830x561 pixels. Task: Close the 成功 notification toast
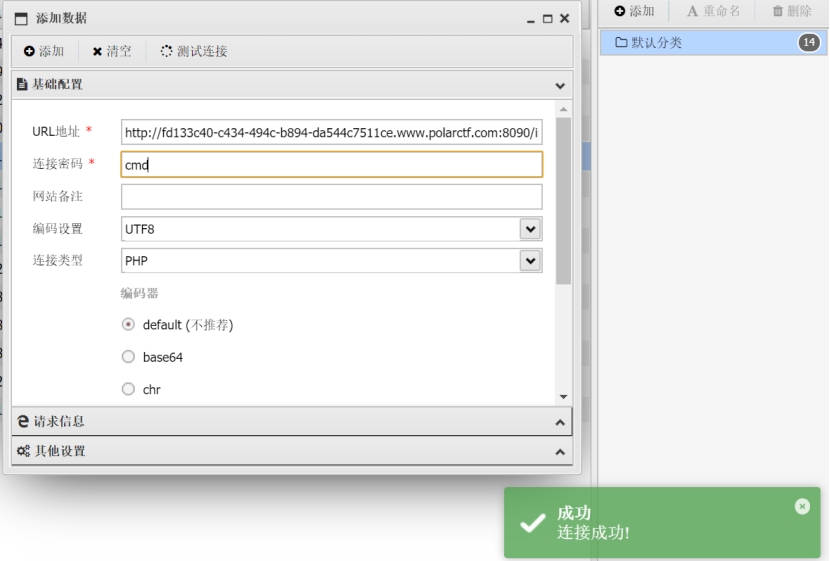tap(802, 506)
